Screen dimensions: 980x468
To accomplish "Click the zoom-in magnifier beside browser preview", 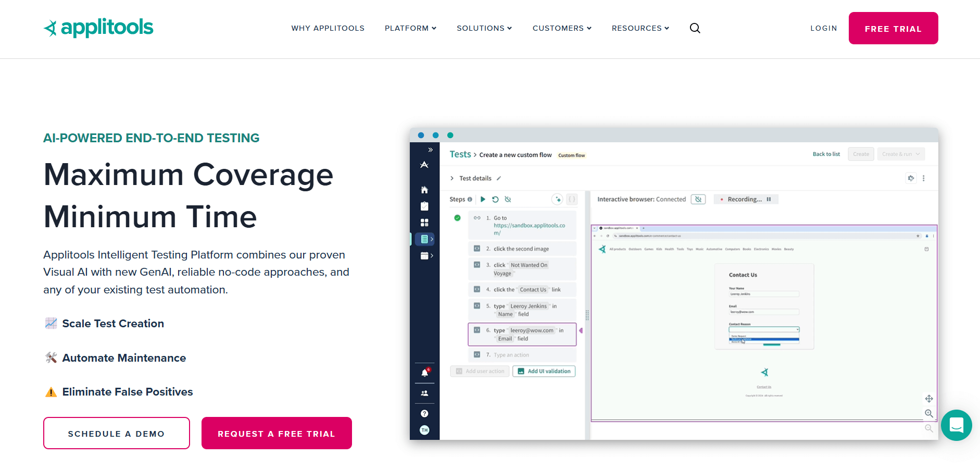I will (929, 413).
